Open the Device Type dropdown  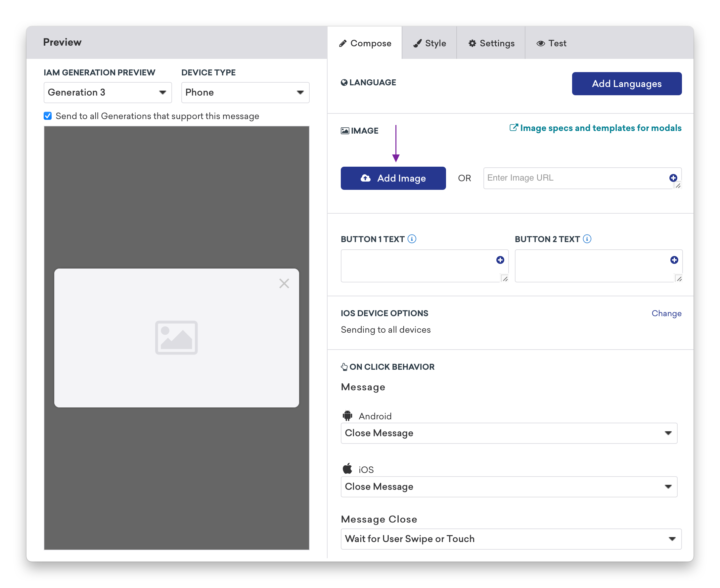point(245,93)
